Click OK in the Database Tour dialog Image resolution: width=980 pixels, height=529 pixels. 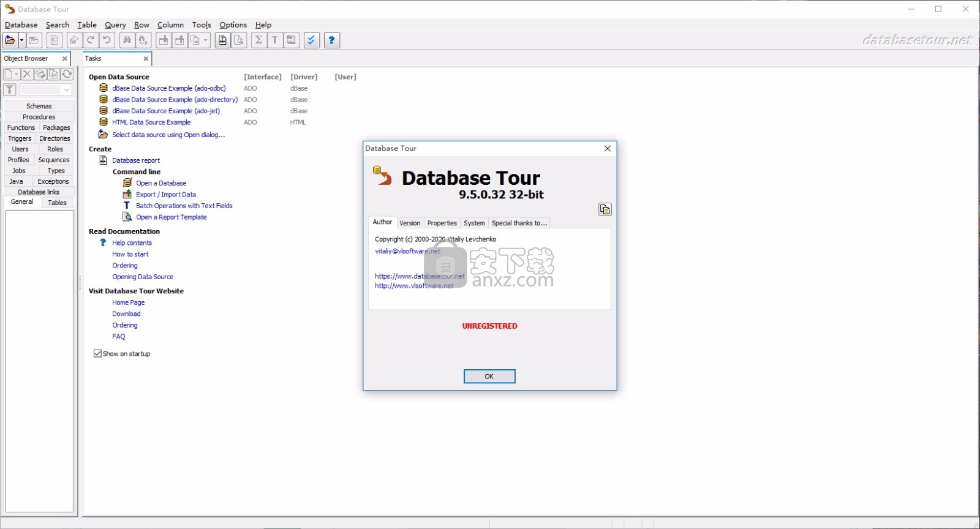click(x=489, y=377)
